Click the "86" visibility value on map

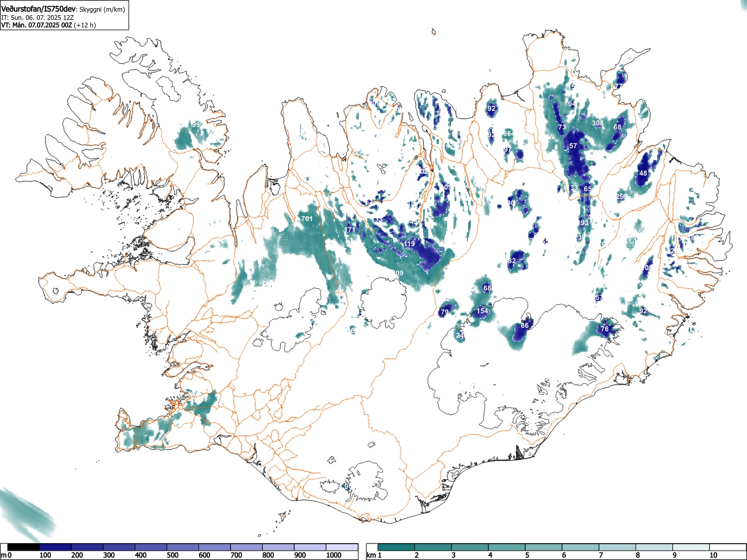[x=525, y=325]
